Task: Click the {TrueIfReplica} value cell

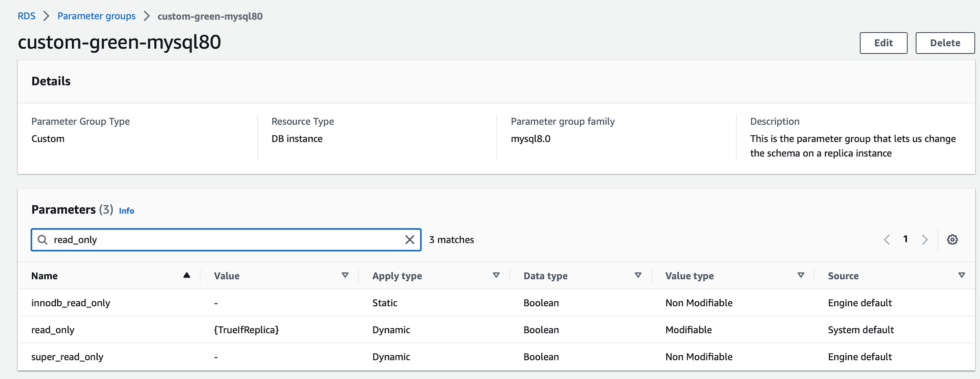Action: 246,330
